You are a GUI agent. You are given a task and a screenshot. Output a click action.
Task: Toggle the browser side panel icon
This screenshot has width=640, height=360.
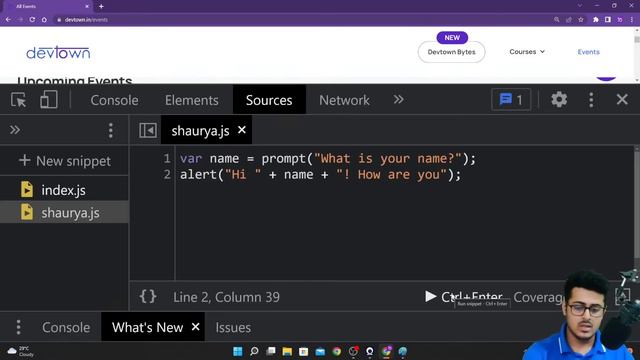click(608, 20)
